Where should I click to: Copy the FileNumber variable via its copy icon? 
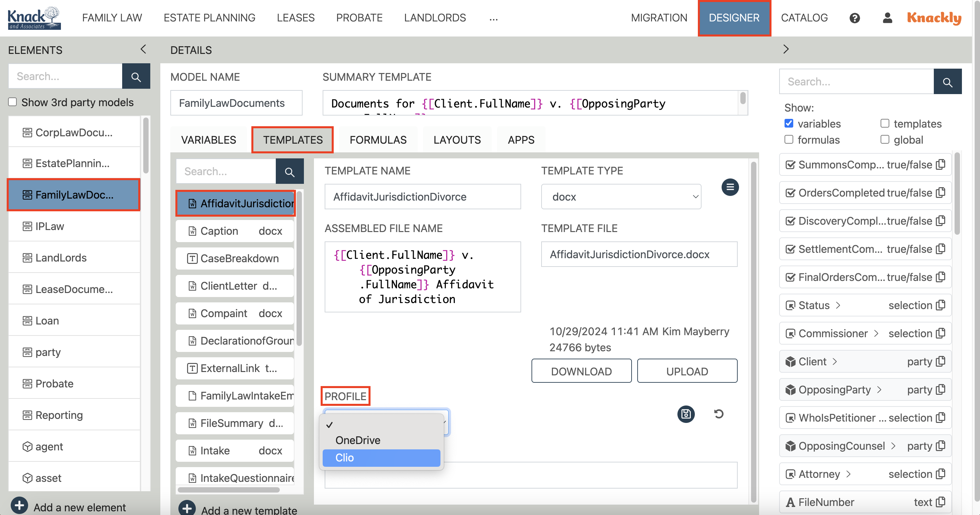pyautogui.click(x=941, y=502)
